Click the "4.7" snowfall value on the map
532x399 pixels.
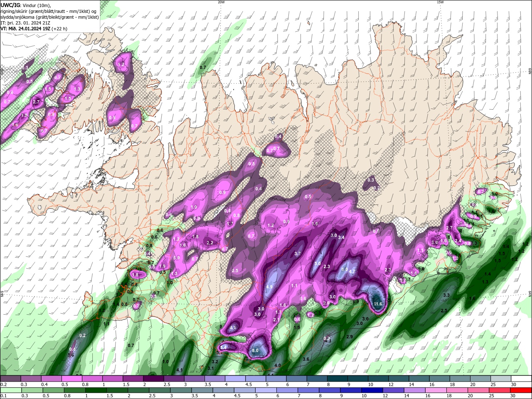click(x=352, y=271)
